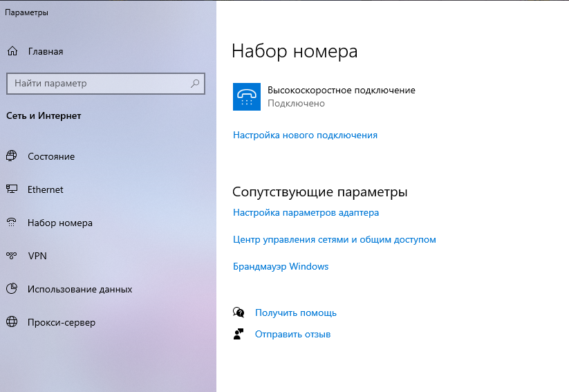Click the Состояние globe icon
The height and width of the screenshot is (392, 569).
(12, 156)
